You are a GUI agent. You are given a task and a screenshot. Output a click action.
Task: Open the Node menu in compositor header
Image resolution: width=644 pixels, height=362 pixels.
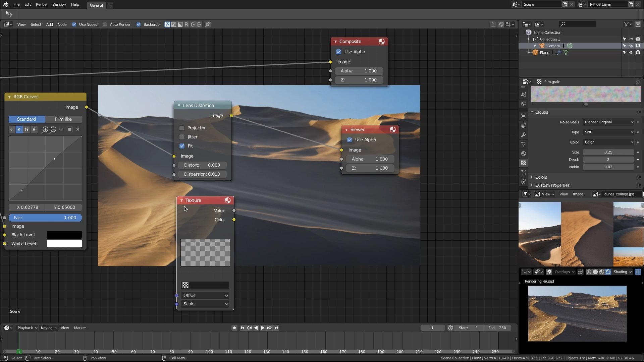pyautogui.click(x=62, y=24)
